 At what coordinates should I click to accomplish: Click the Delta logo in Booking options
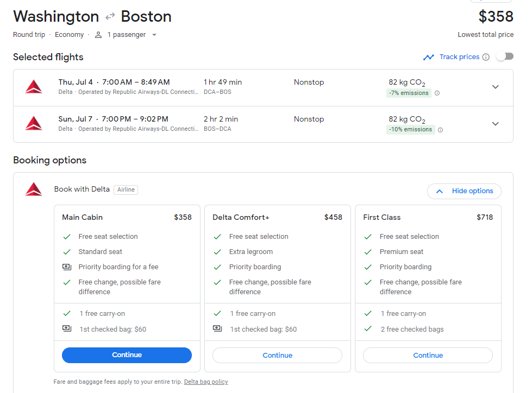click(x=34, y=189)
